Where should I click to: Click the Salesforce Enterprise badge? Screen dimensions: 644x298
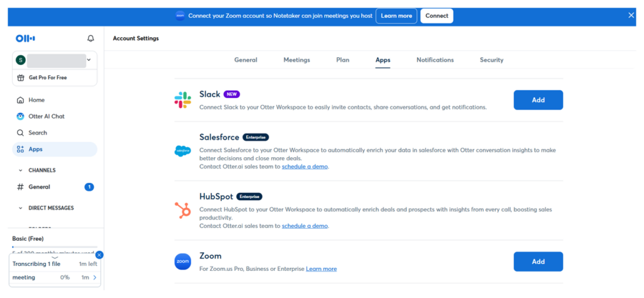click(x=256, y=137)
